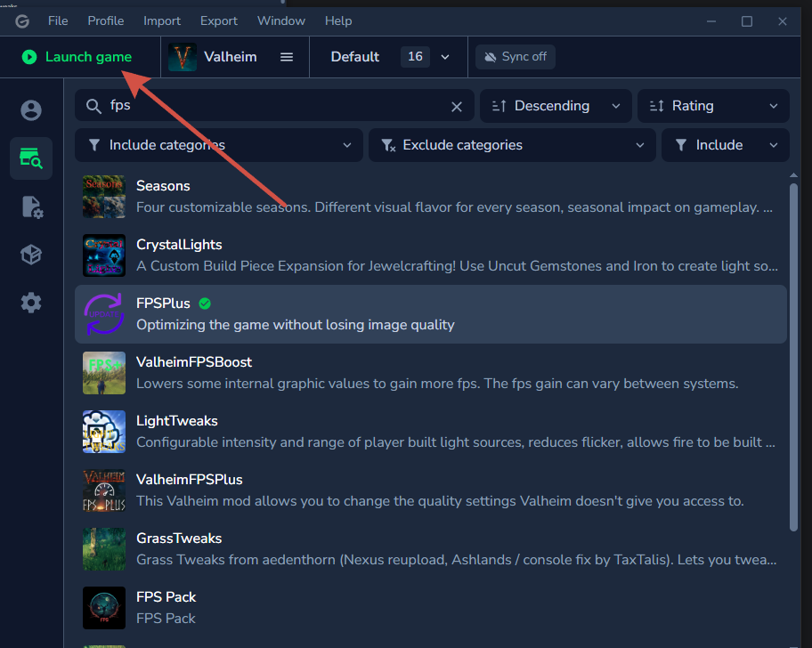The width and height of the screenshot is (812, 648).
Task: Open the Profile menu
Action: [106, 21]
